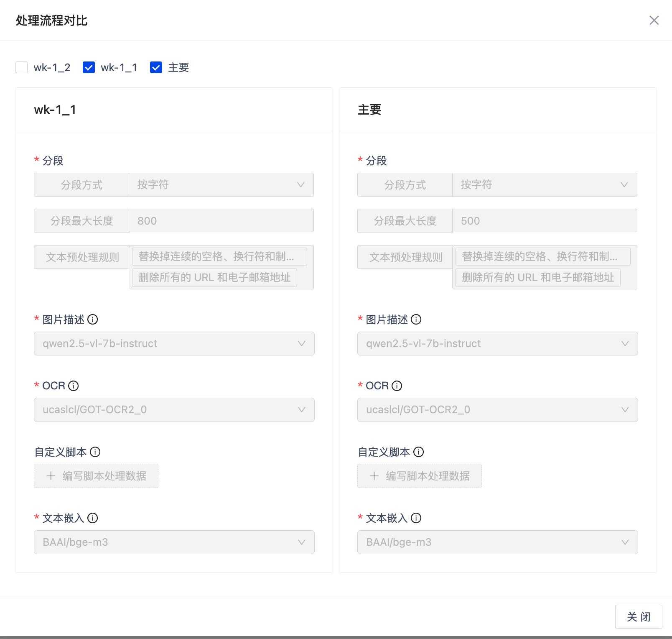Click info icon beside wk-1_1 OCR label
Image resolution: width=672 pixels, height=639 pixels.
[x=74, y=386]
